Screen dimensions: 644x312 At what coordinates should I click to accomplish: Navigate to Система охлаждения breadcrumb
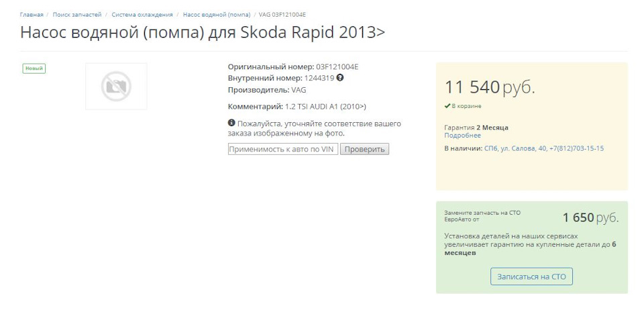pyautogui.click(x=142, y=14)
